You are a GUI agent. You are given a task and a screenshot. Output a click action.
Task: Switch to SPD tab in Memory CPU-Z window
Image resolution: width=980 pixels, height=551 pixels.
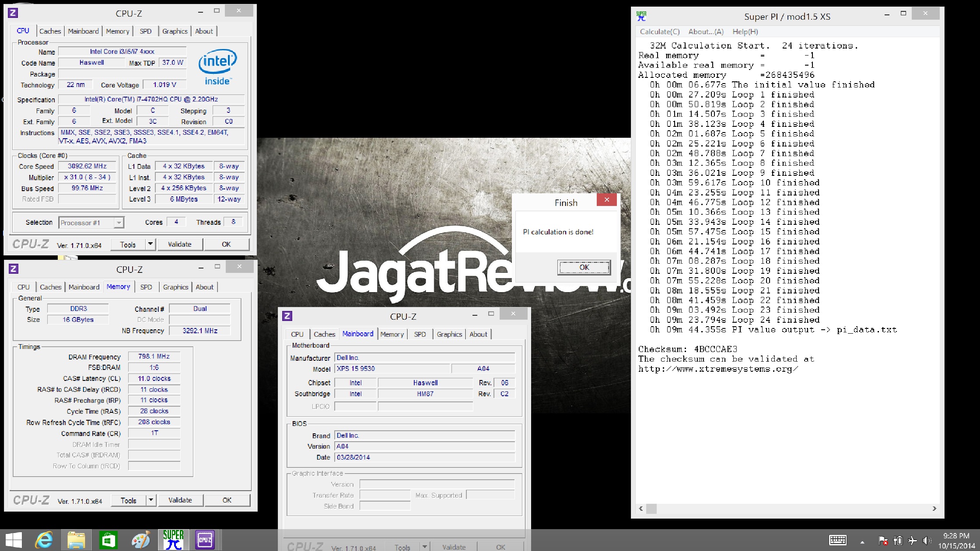[146, 287]
